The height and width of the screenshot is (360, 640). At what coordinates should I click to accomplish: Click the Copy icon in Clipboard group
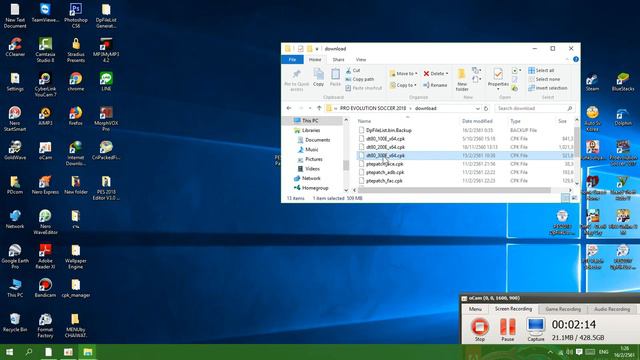tap(318, 78)
